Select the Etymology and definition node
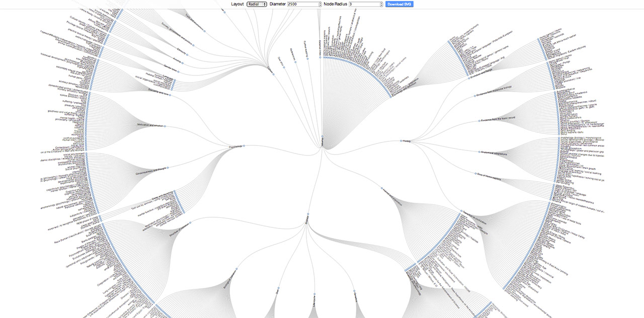This screenshot has width=644, height=318. click(x=390, y=97)
